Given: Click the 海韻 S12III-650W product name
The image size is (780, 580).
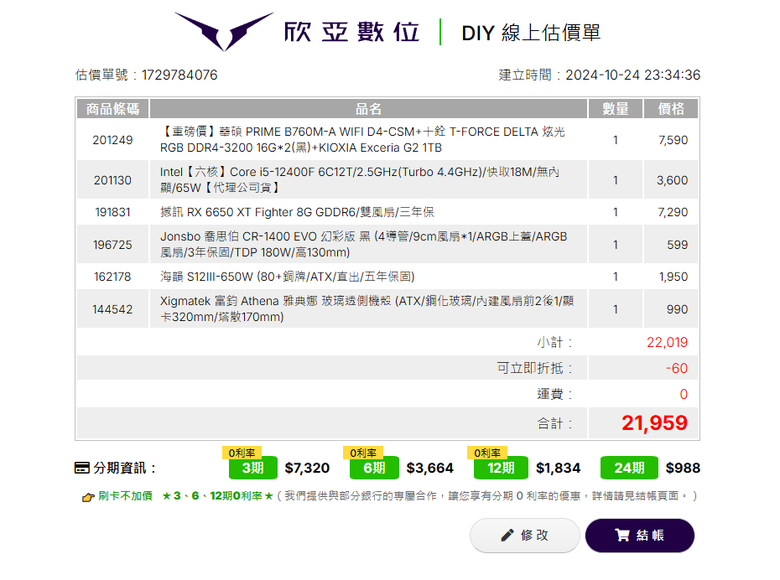Looking at the screenshot, I should (287, 277).
